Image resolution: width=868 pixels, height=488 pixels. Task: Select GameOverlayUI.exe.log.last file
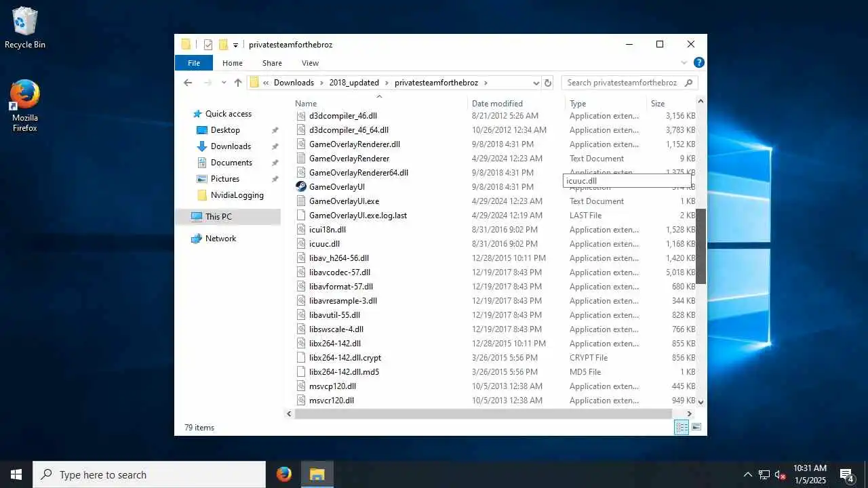click(x=358, y=216)
